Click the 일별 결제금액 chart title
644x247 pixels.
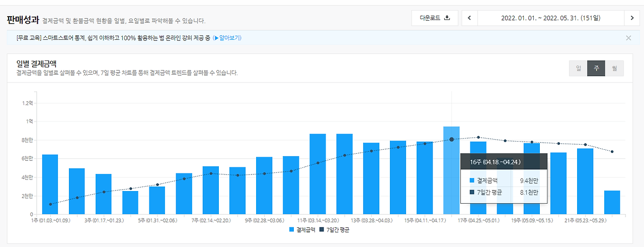point(36,64)
